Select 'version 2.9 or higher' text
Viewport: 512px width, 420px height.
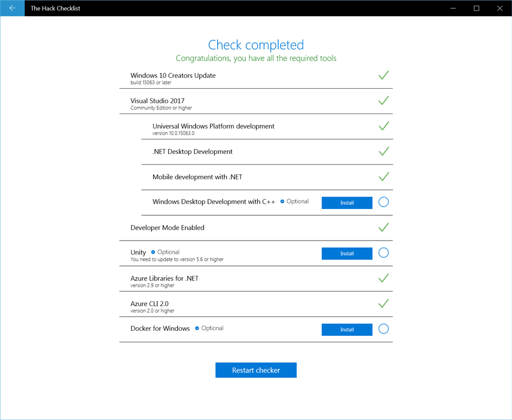(152, 286)
